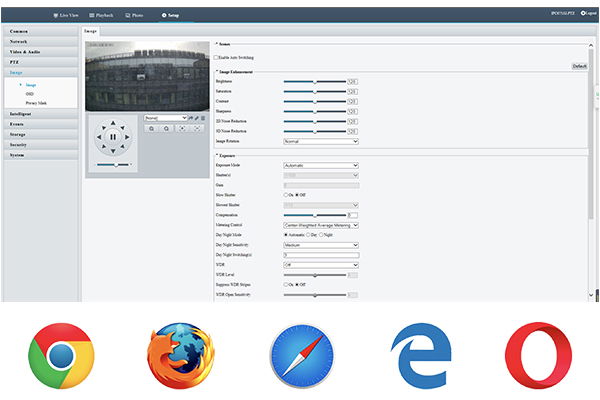Set Suppress WDR Stripes to Off
The height and width of the screenshot is (400, 600).
(x=297, y=284)
